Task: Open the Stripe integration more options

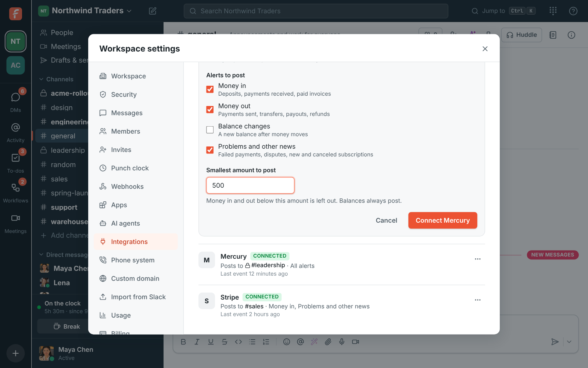Action: pyautogui.click(x=477, y=300)
